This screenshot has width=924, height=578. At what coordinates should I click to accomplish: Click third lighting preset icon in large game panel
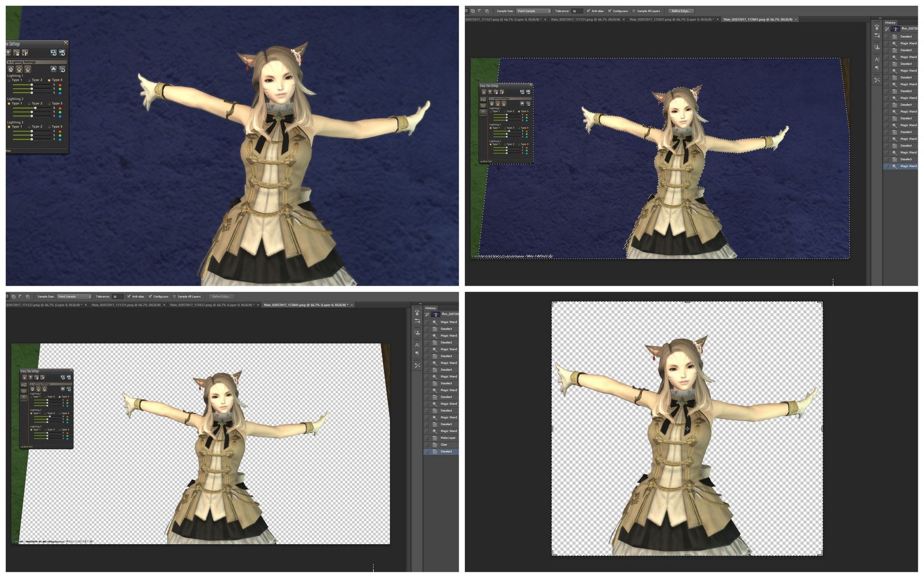[28, 69]
